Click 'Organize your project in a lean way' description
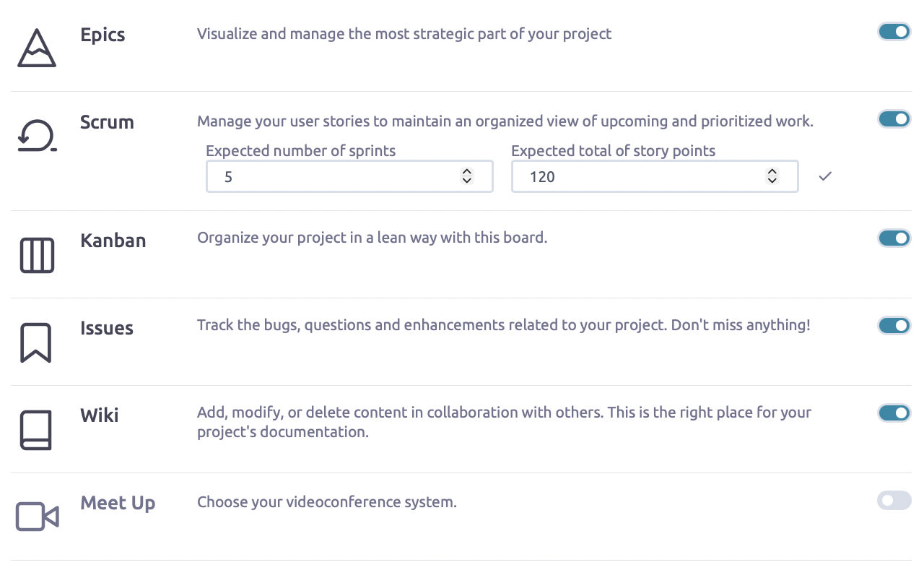This screenshot has width=924, height=578. (372, 238)
